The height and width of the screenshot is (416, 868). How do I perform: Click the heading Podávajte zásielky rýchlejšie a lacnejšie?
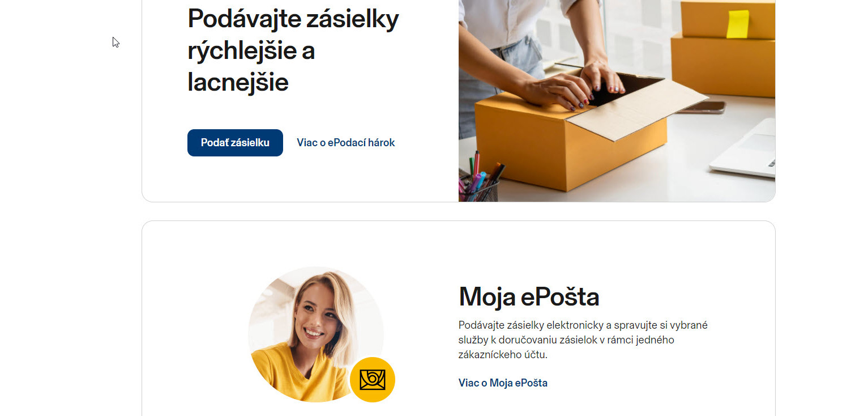293,50
